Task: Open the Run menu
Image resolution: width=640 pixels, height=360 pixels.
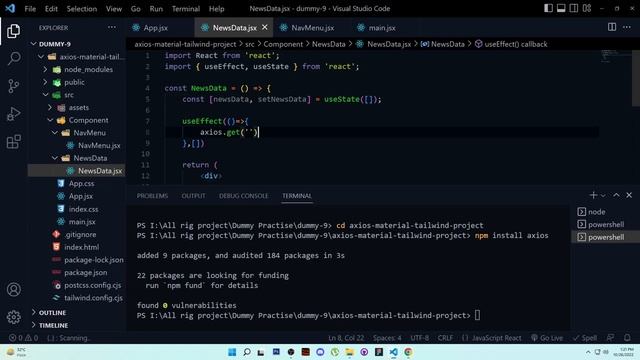Action: pyautogui.click(x=156, y=9)
